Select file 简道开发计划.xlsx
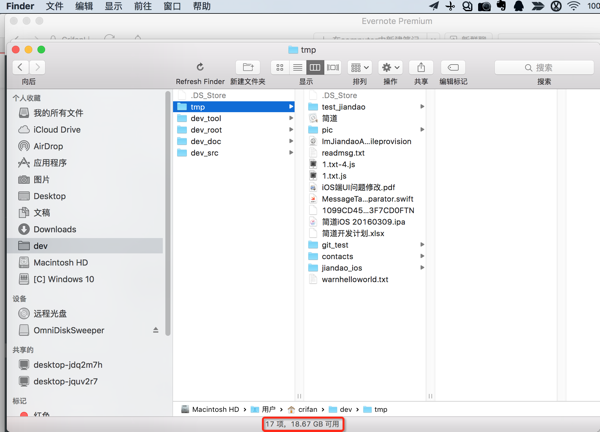The width and height of the screenshot is (600, 432). pyautogui.click(x=366, y=233)
